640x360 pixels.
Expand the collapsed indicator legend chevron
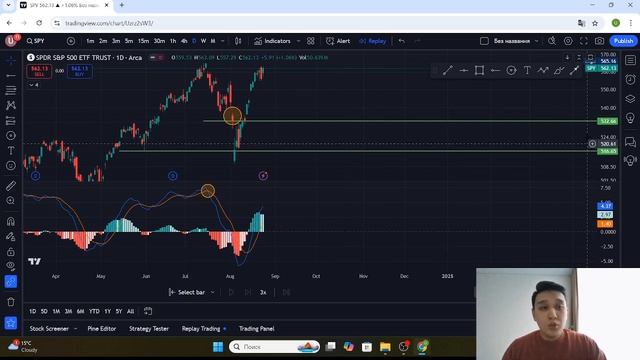coord(33,85)
